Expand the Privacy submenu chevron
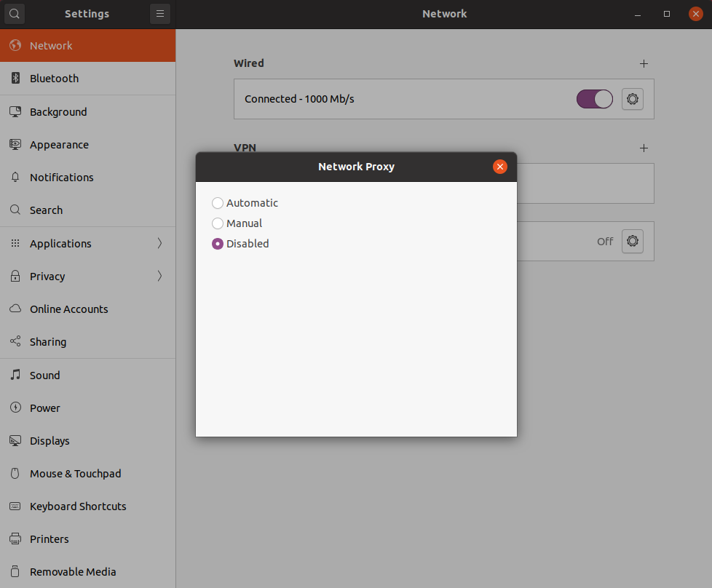This screenshot has width=712, height=588. click(159, 277)
